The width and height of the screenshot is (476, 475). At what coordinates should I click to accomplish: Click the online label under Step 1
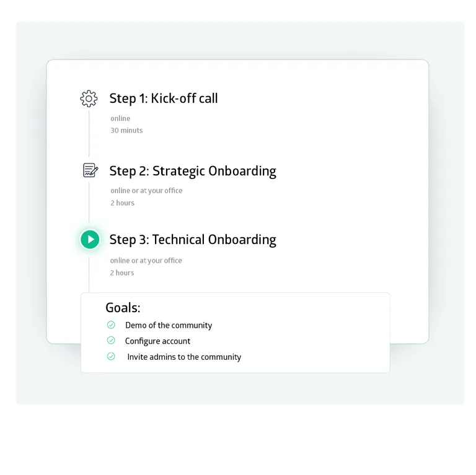point(120,118)
